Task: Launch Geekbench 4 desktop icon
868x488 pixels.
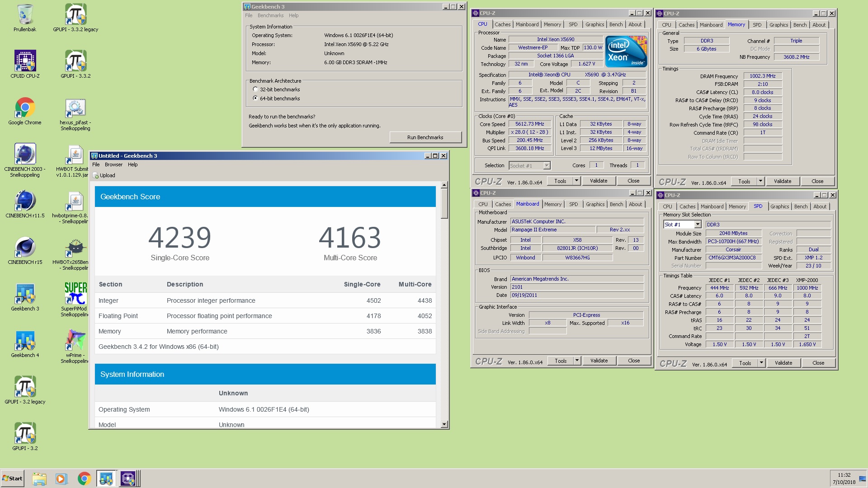Action: (x=25, y=344)
